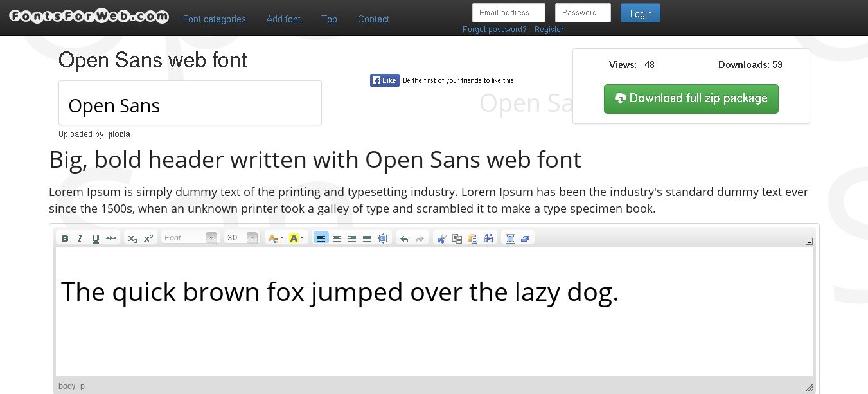
Task: Go to the Top fonts page
Action: pos(329,19)
